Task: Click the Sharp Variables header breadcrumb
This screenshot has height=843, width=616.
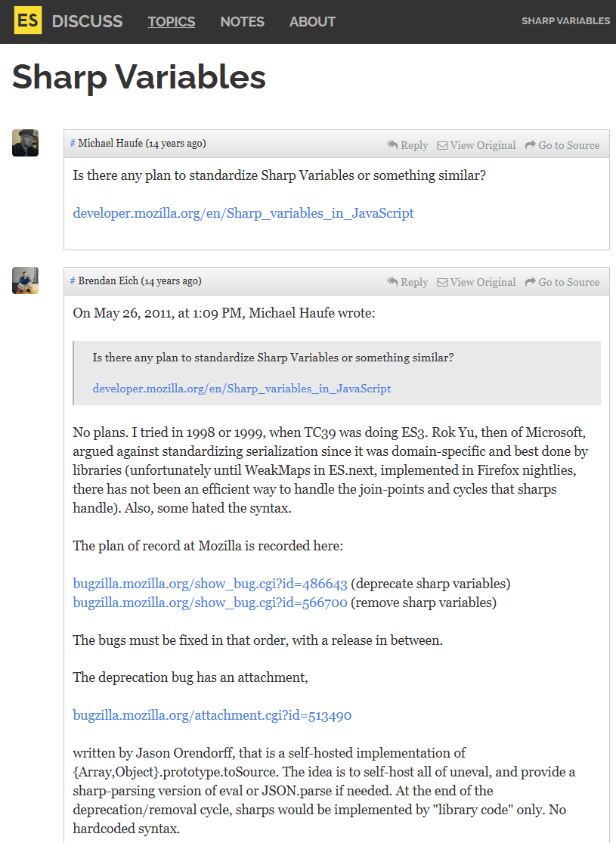Action: click(565, 21)
